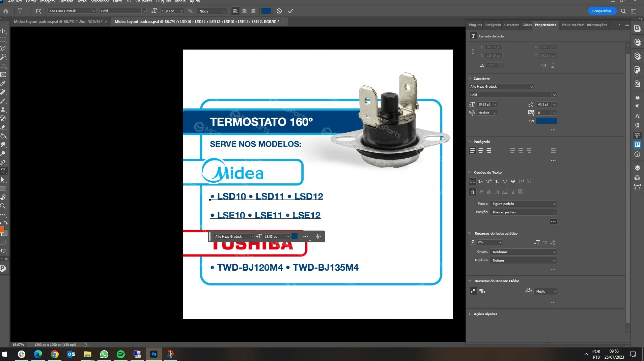Select the Move tool
Screen dimensions: 644x361
click(x=3, y=31)
